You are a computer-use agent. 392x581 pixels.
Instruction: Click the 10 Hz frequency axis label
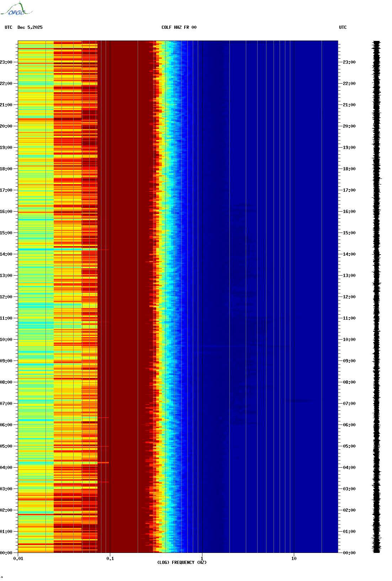click(294, 559)
